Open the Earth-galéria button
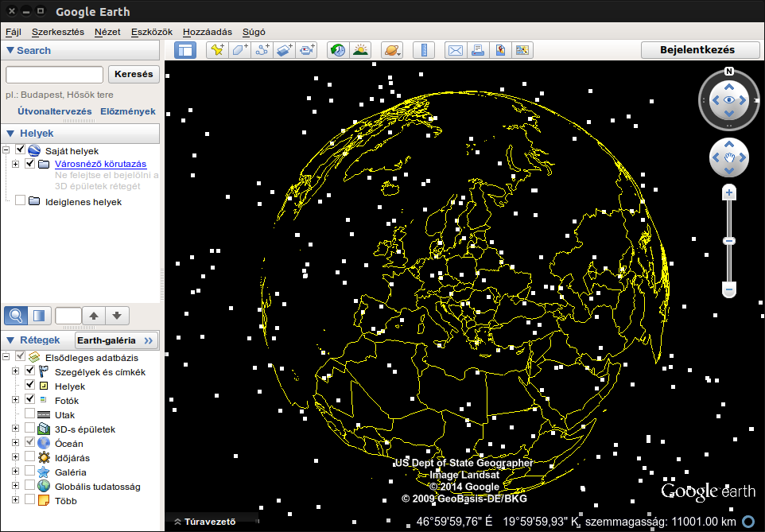The width and height of the screenshot is (765, 532). pyautogui.click(x=116, y=340)
